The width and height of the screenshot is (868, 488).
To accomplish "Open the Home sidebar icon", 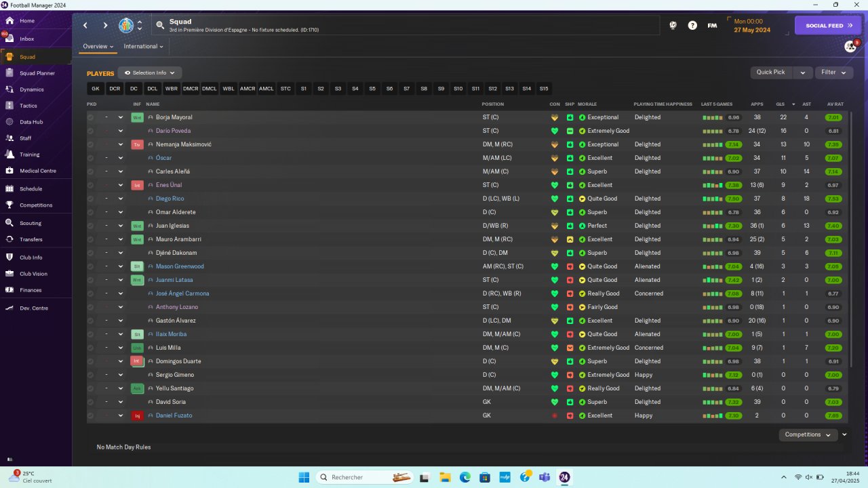I will [9, 21].
